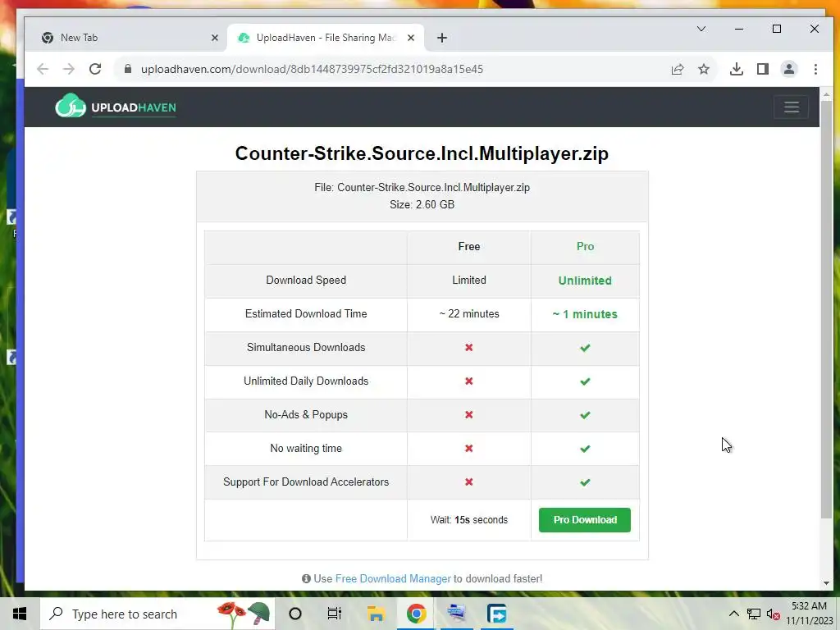Expand the tab search chevron
The width and height of the screenshot is (840, 630).
point(701,29)
